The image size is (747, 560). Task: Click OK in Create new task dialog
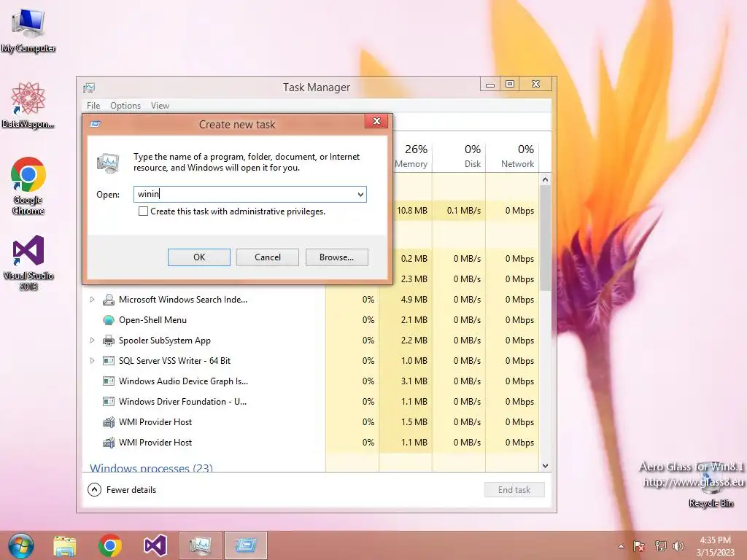coord(199,257)
